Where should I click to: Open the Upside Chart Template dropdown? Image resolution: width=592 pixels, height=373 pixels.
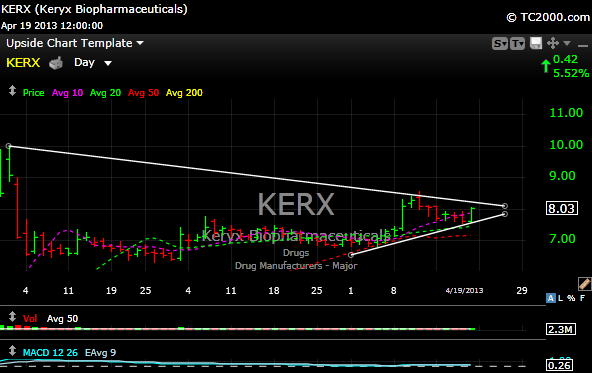[x=75, y=43]
